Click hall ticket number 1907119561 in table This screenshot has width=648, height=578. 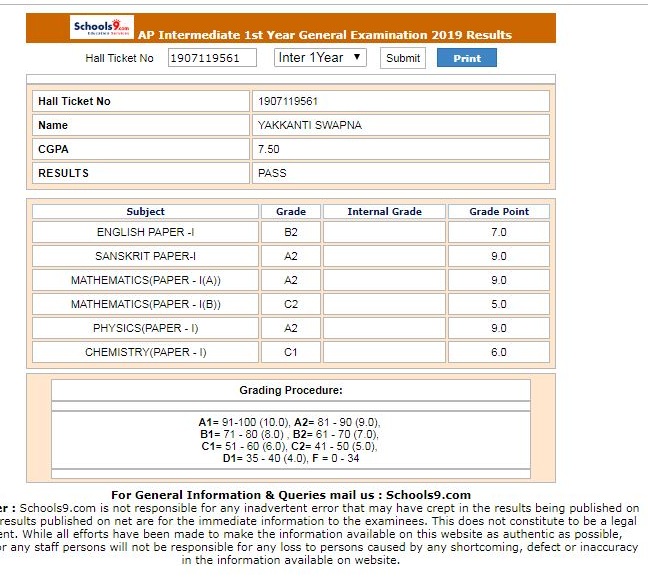click(x=288, y=101)
